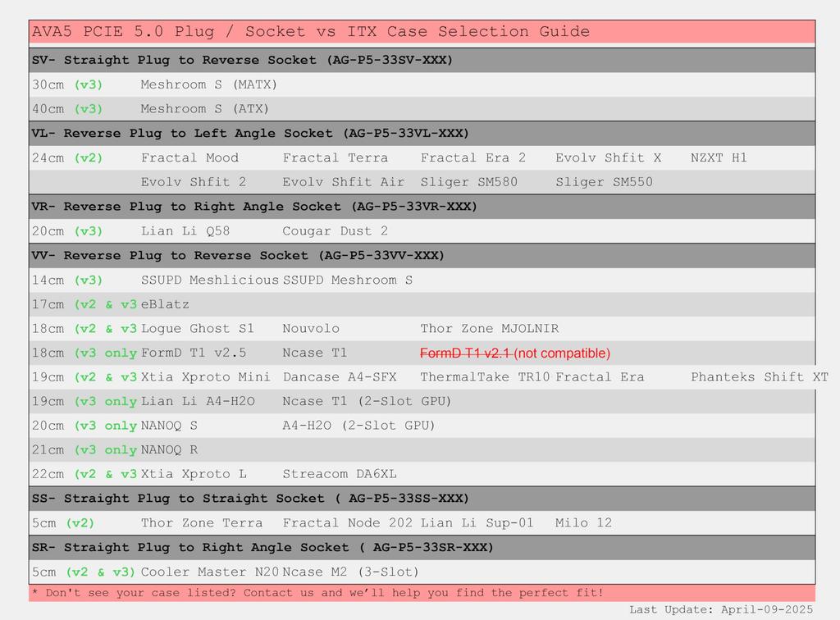The height and width of the screenshot is (620, 840).
Task: Select the Cougar Dust 2 case
Action: [x=335, y=230]
